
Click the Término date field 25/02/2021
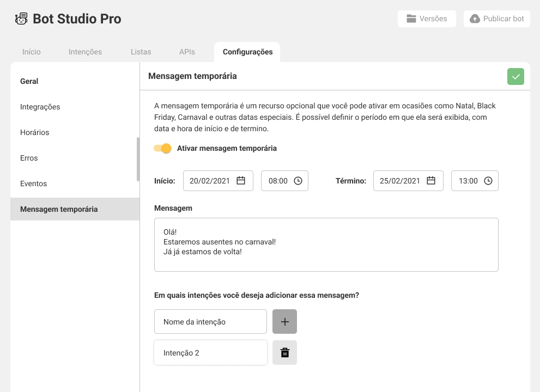[408, 181]
